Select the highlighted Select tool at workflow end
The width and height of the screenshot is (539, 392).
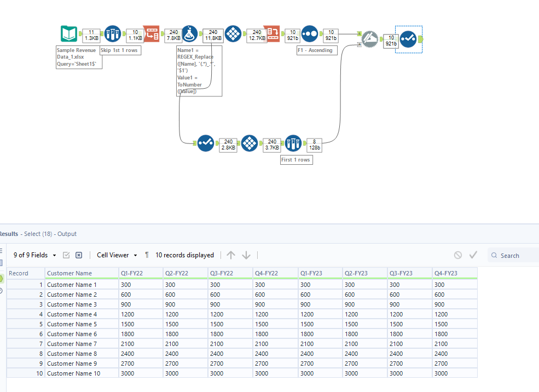coord(408,39)
